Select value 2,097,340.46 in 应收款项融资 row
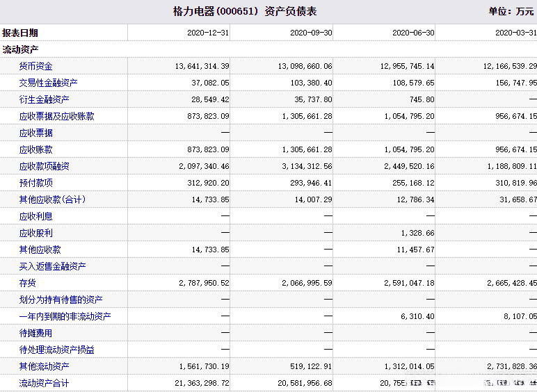Screen dimensions: 537x392 [x=204, y=167]
